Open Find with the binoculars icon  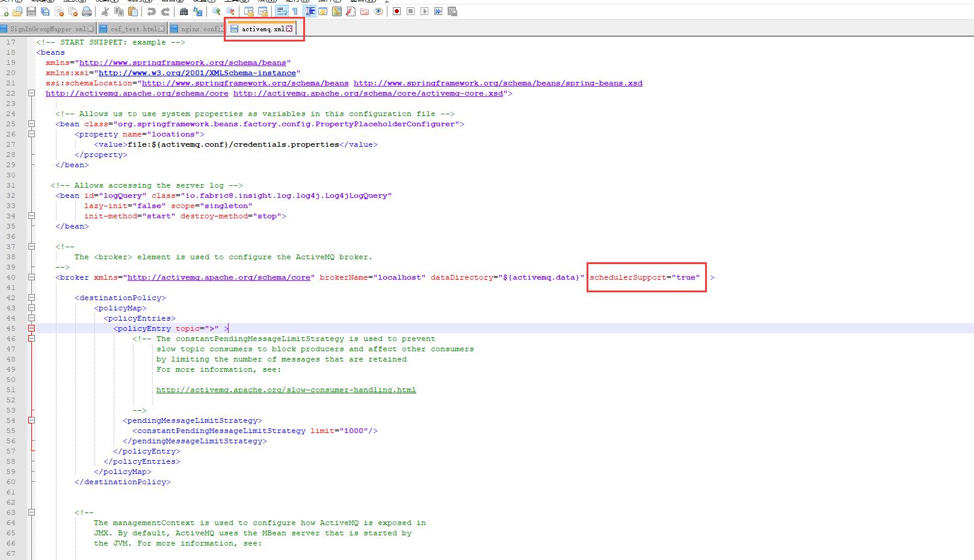[x=184, y=11]
